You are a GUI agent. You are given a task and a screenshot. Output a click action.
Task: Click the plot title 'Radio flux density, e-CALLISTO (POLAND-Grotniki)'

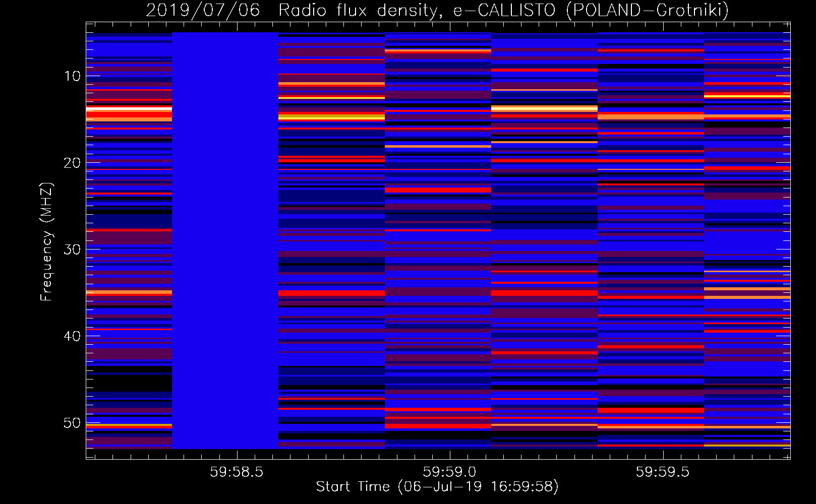point(503,10)
